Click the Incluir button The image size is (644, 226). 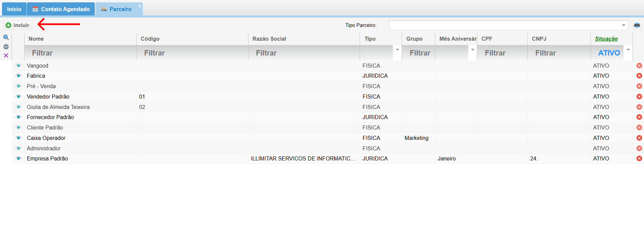[18, 25]
